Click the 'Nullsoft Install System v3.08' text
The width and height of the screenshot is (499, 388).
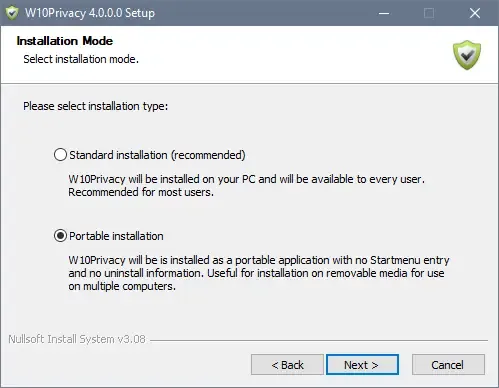[77, 339]
